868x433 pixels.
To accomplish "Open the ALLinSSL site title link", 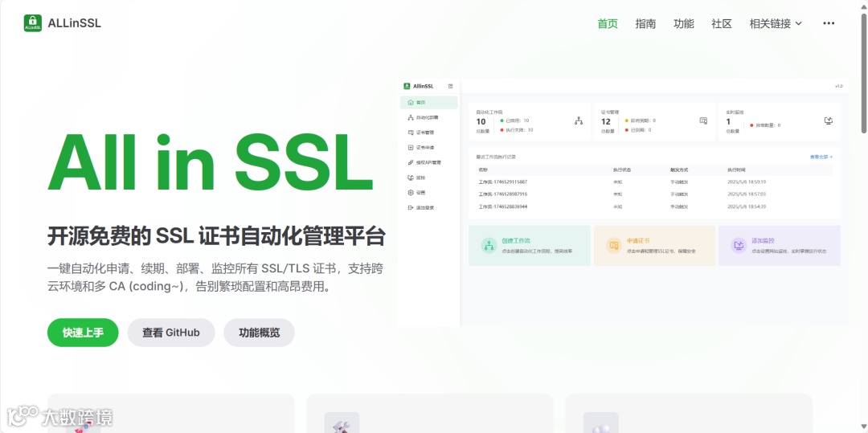I will [74, 23].
